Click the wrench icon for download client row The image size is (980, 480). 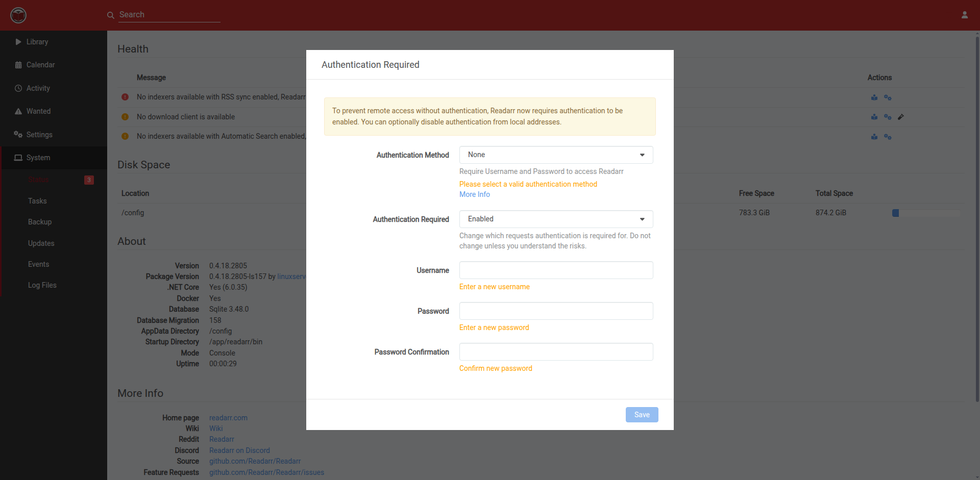click(x=901, y=117)
